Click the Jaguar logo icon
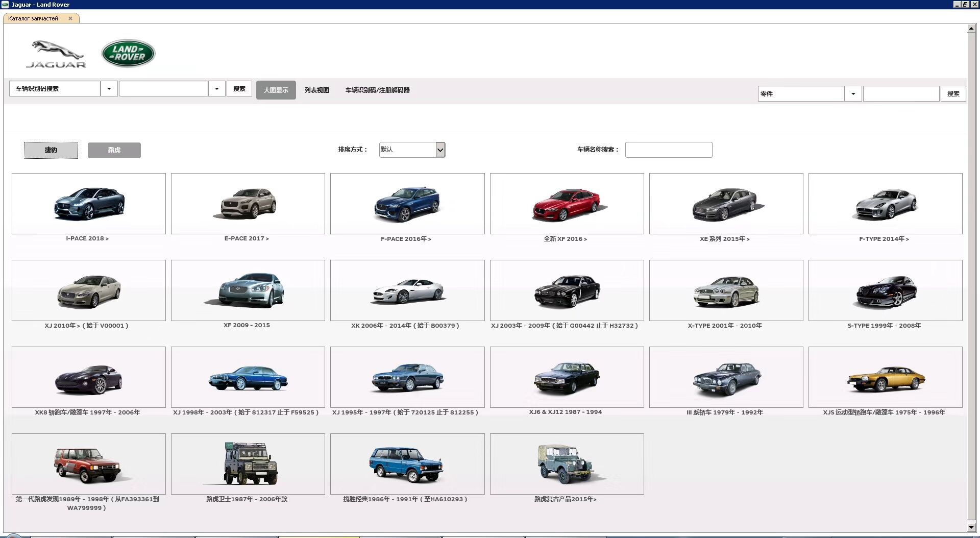The width and height of the screenshot is (980, 538). point(56,54)
